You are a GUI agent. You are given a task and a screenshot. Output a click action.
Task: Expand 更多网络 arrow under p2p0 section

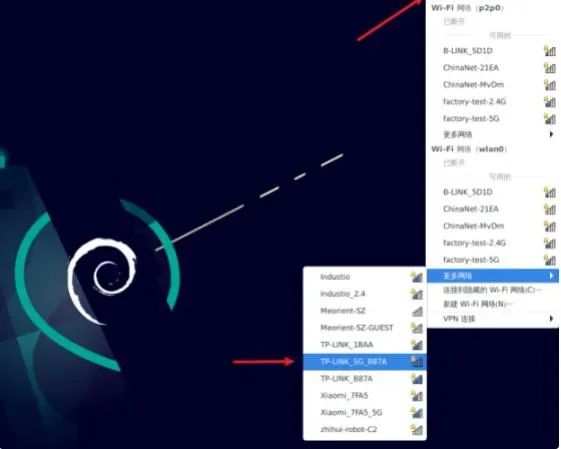(x=551, y=134)
